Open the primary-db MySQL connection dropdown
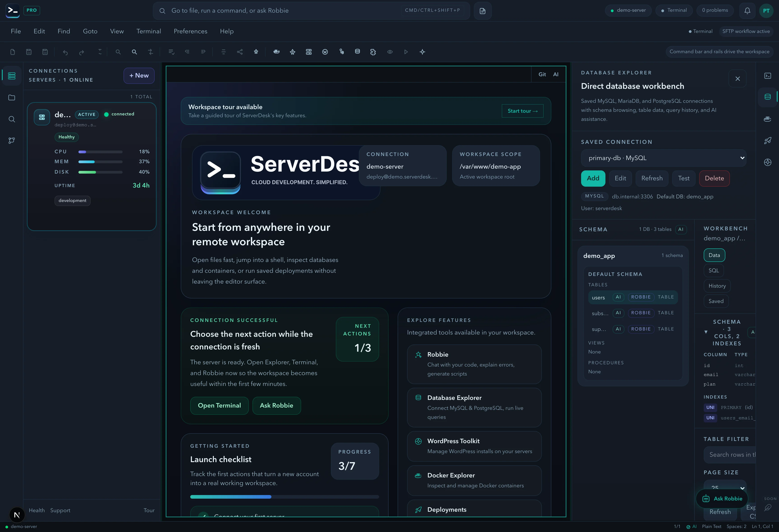This screenshot has height=532, width=779. [x=664, y=158]
